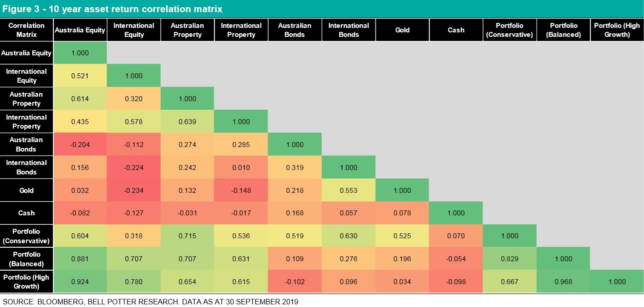Select the 'Portfolio (Balanced)' row label
The width and height of the screenshot is (644, 307).
click(x=26, y=259)
